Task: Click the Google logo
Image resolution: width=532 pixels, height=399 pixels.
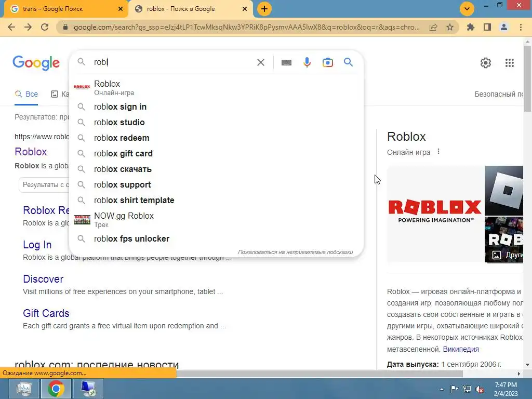Action: pos(36,63)
